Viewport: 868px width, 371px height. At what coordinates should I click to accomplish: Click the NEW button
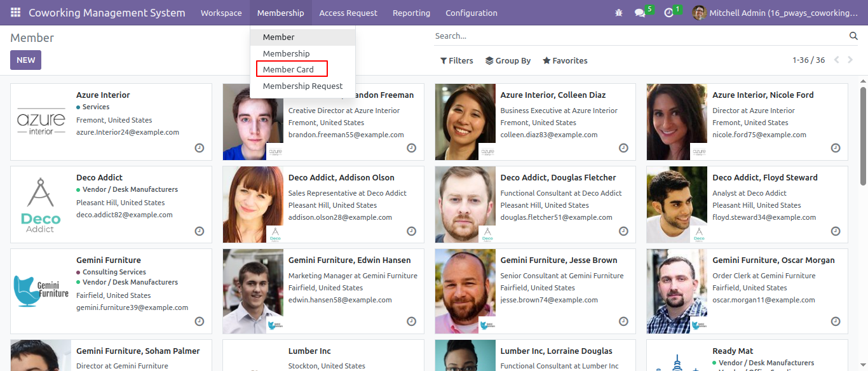(25, 60)
